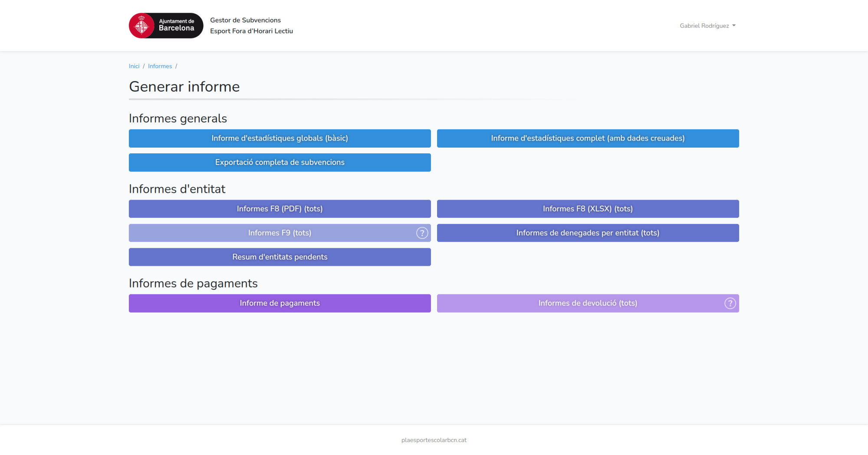
Task: Generate Informes F8 (PDF) (tots)
Action: [x=280, y=209]
